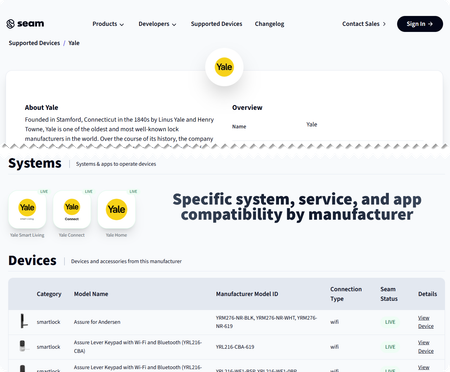Click the arrow icon in Sign In button
Image resolution: width=450 pixels, height=372 pixels.
[430, 24]
